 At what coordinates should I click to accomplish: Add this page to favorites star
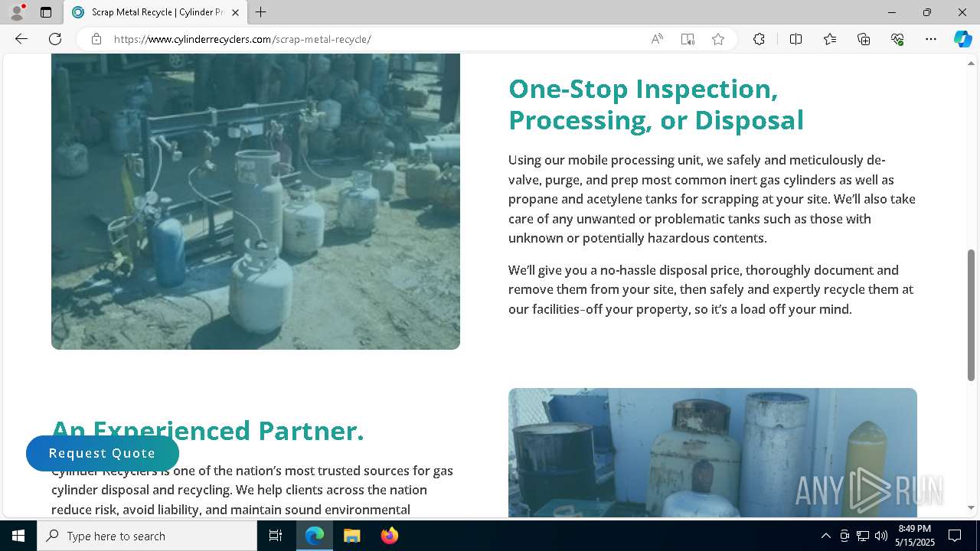[718, 39]
